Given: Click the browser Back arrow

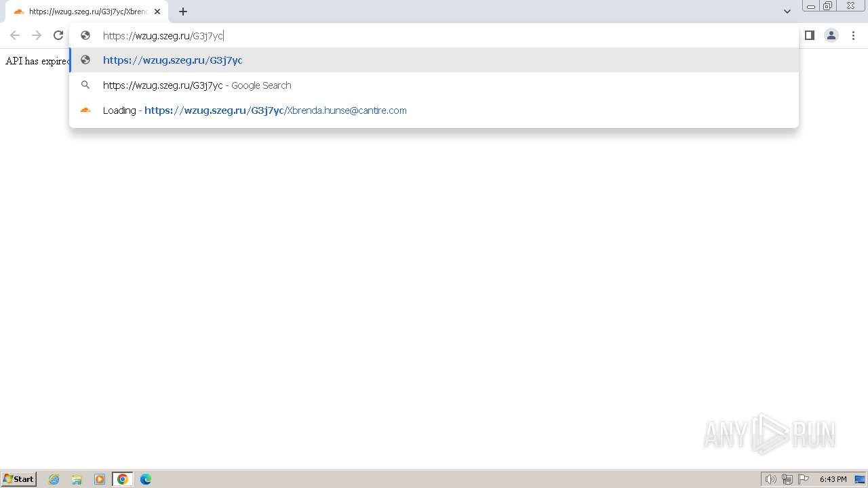Looking at the screenshot, I should [15, 35].
